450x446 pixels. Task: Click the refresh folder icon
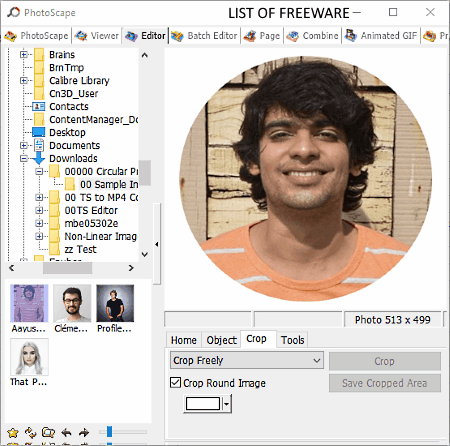tap(31, 433)
